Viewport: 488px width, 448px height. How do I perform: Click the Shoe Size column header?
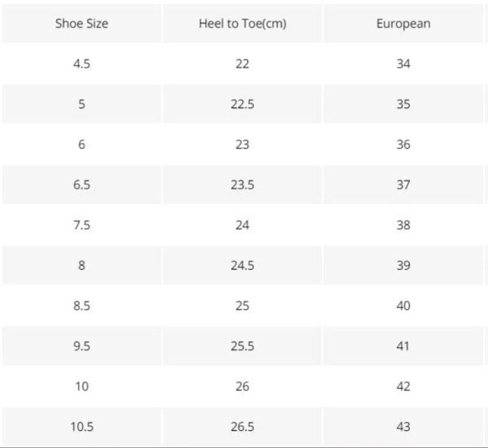pyautogui.click(x=81, y=24)
